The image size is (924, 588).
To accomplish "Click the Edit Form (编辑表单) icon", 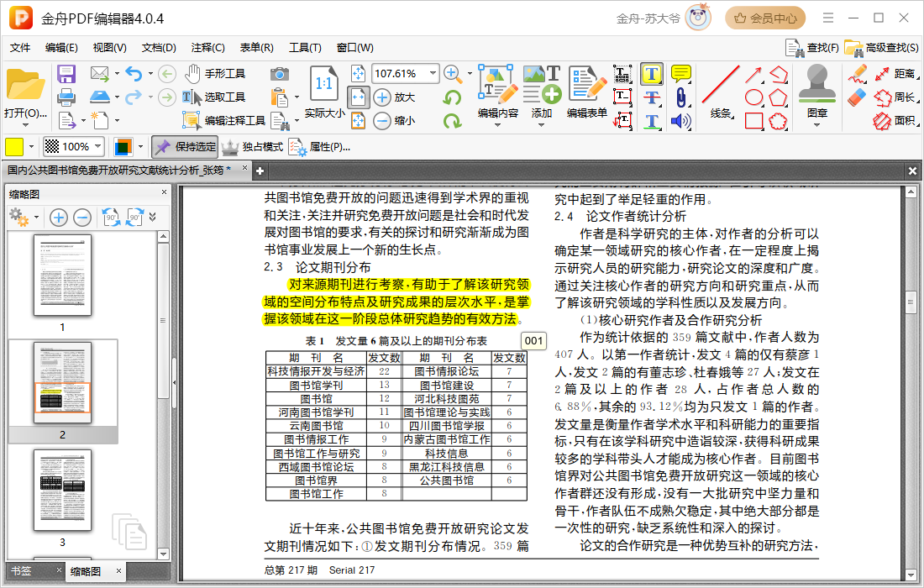I will (587, 84).
